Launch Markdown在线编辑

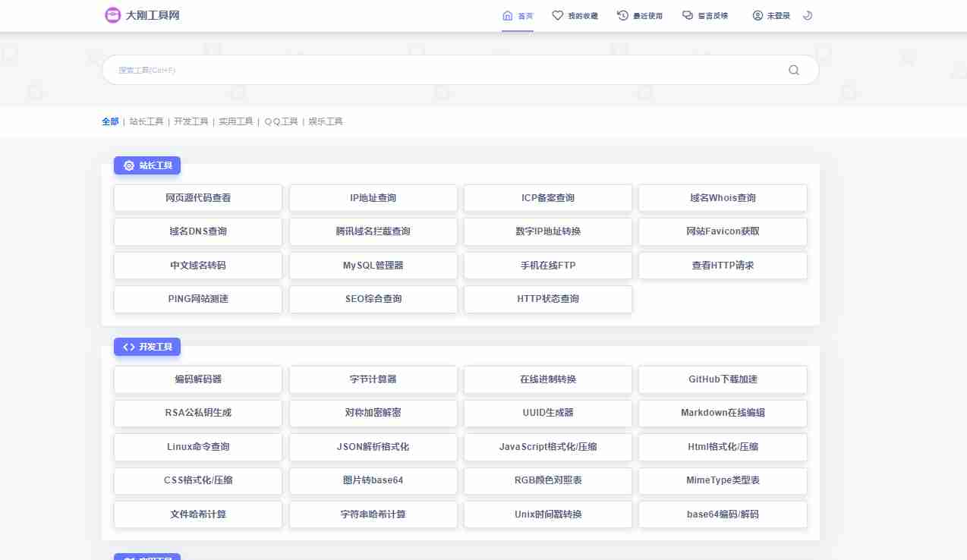pyautogui.click(x=723, y=413)
